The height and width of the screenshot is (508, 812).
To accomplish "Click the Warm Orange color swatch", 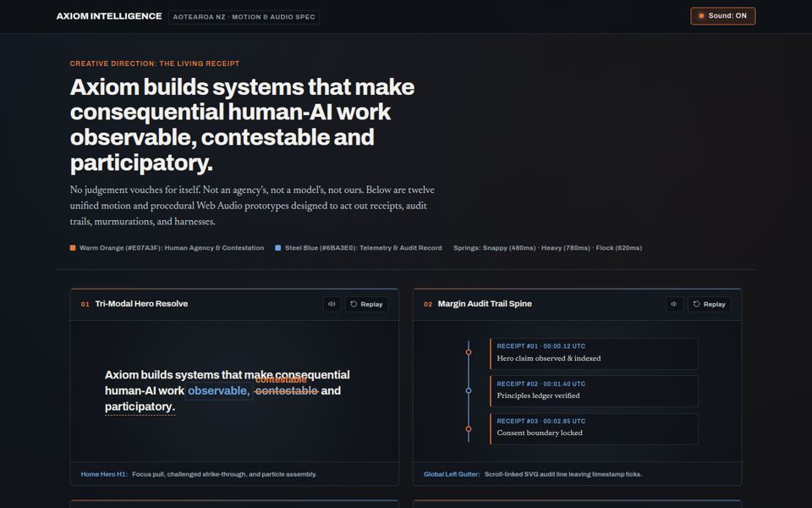I will 73,248.
